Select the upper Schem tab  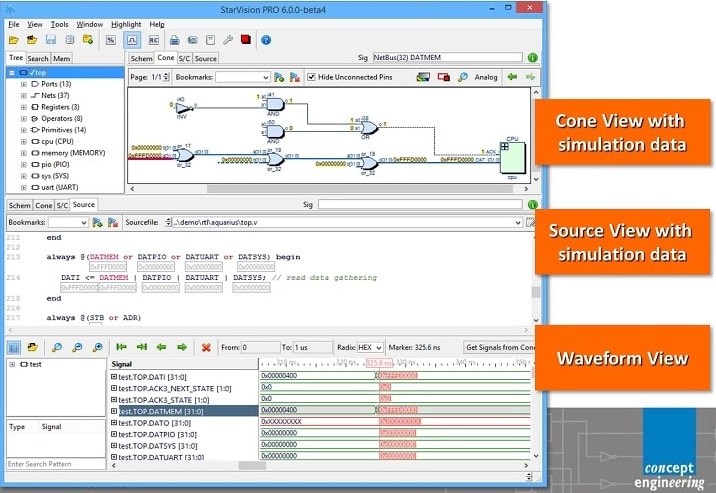point(141,58)
